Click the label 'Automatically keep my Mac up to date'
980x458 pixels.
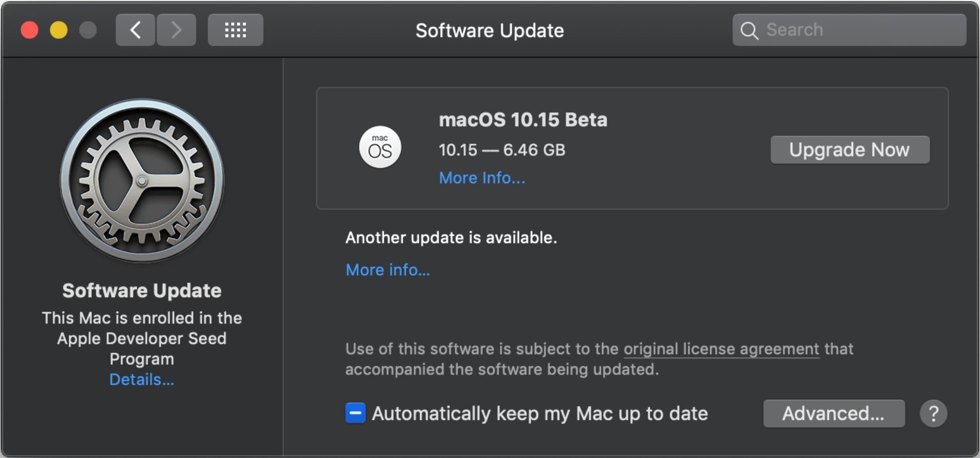tap(540, 413)
